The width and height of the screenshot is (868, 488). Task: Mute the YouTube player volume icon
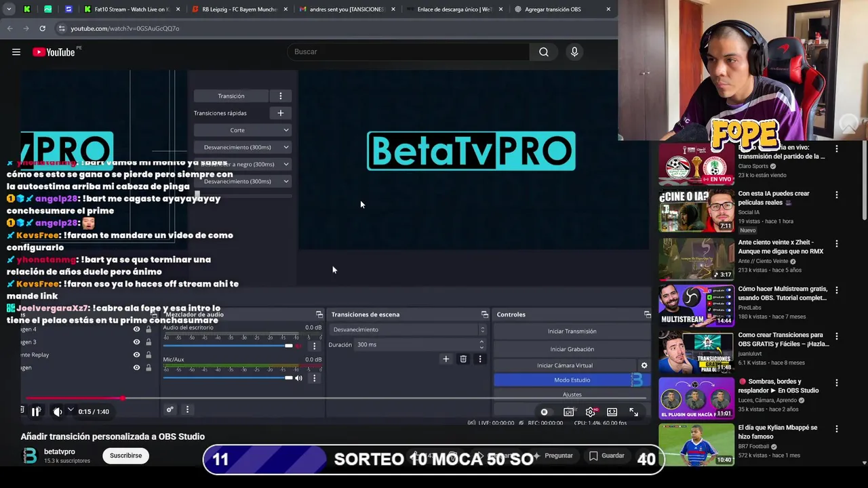(58, 411)
